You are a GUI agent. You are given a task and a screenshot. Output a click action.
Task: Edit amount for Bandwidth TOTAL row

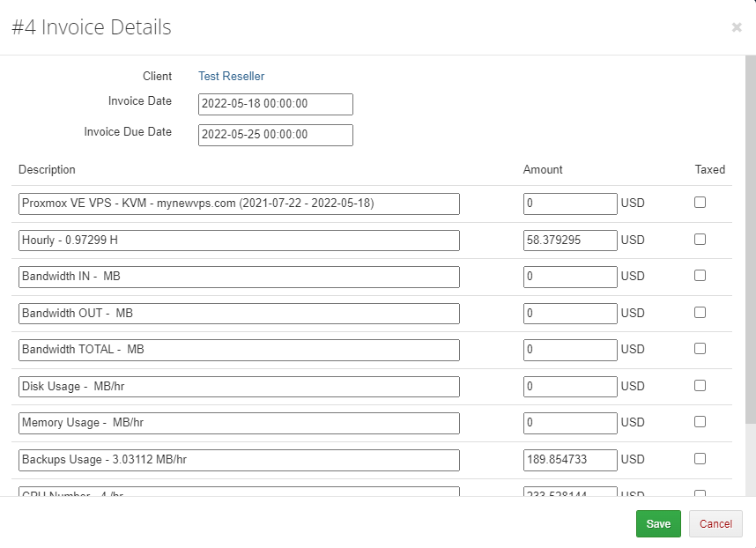point(570,350)
